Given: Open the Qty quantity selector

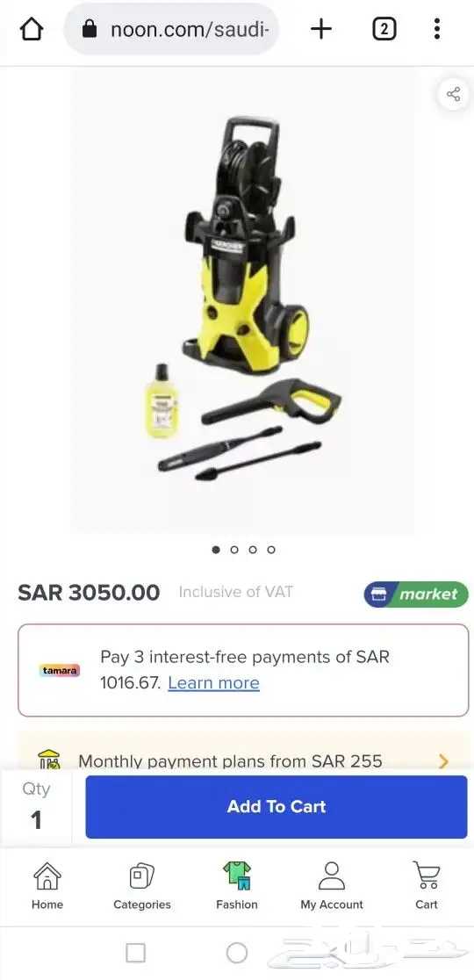Looking at the screenshot, I should click(x=36, y=807).
